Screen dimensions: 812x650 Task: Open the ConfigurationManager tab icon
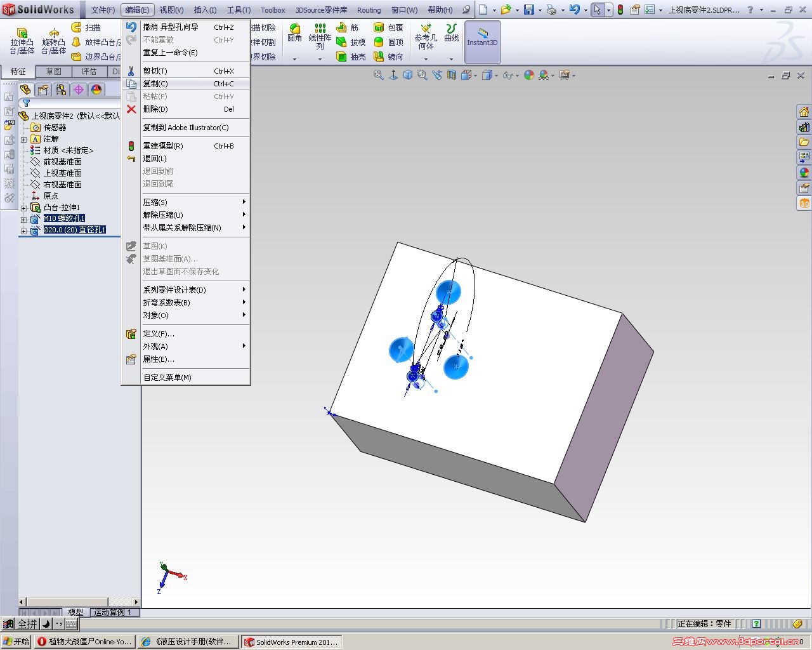pyautogui.click(x=61, y=90)
